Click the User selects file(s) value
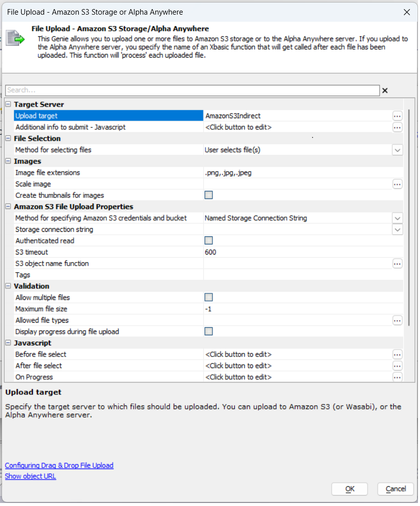The width and height of the screenshot is (420, 506). click(234, 150)
